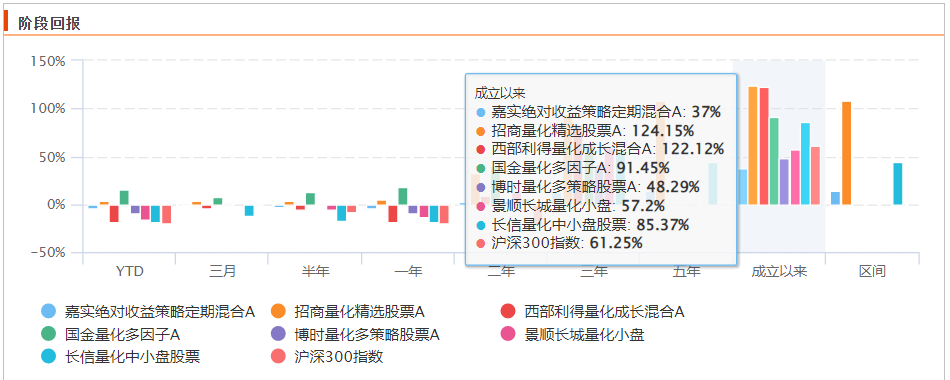950x380 pixels.
Task: Toggle 嘉实绝对收益策略定期混合A legend item
Action: pyautogui.click(x=147, y=312)
